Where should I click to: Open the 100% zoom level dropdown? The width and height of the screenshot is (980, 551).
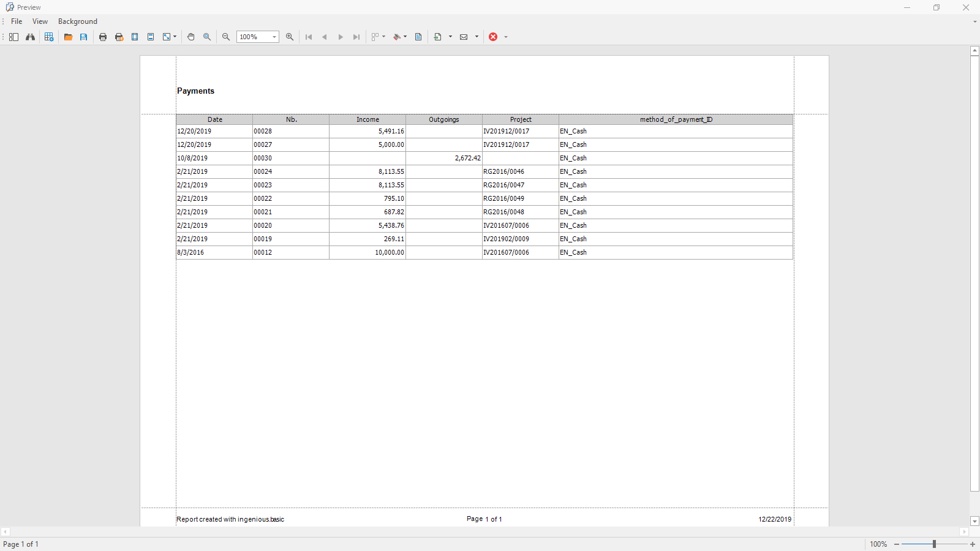click(x=274, y=37)
